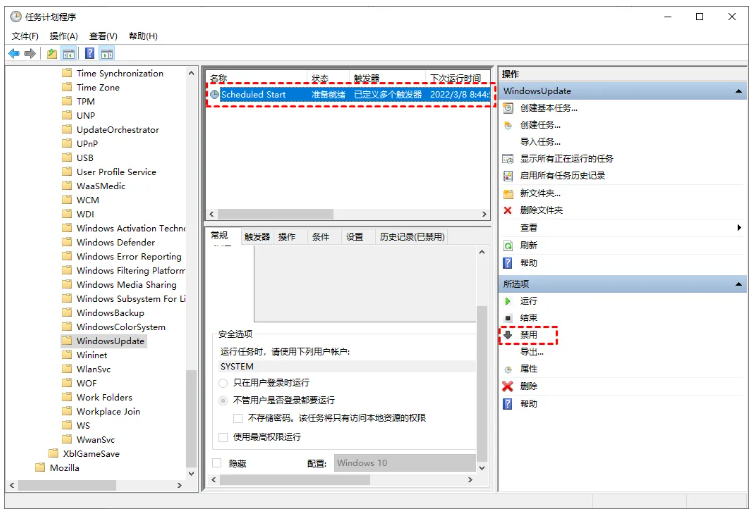The height and width of the screenshot is (521, 755).
Task: Click the 新文件夹 folder icon
Action: coord(508,194)
